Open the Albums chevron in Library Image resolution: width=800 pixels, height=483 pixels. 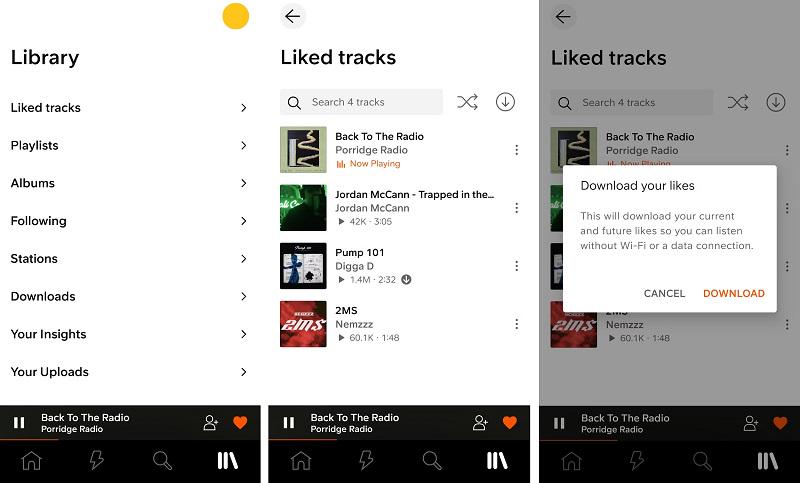pos(244,183)
